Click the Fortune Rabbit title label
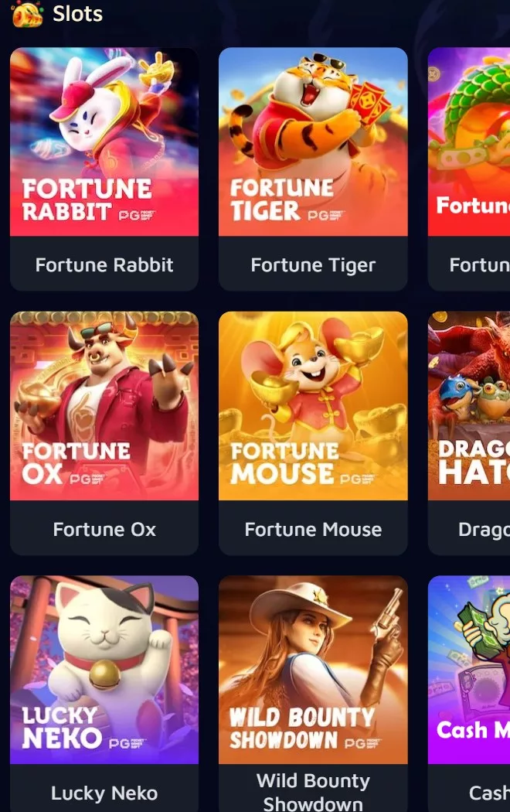Image resolution: width=510 pixels, height=812 pixels. pos(104,265)
